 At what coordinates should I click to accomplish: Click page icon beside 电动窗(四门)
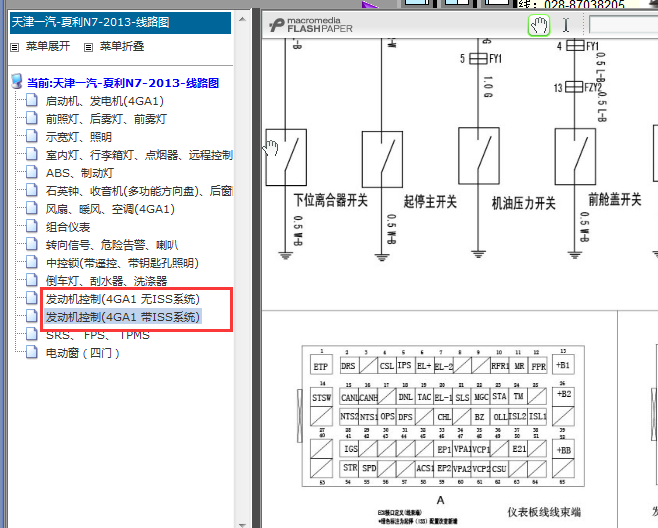click(32, 352)
